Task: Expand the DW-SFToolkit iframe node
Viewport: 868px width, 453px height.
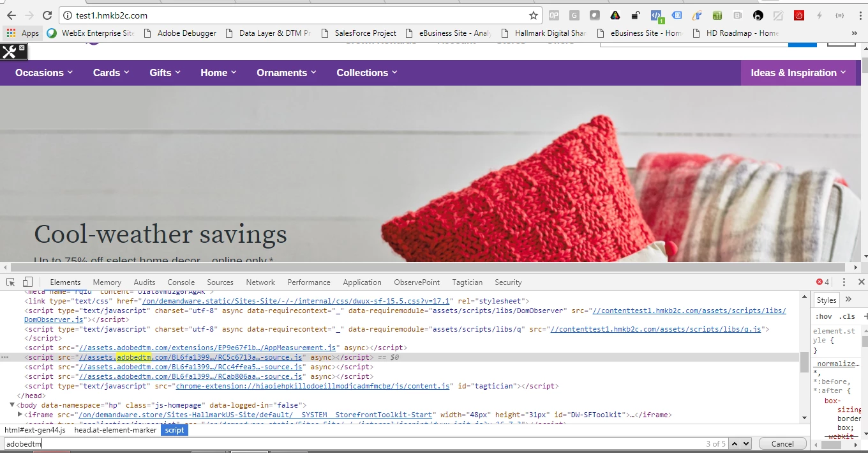Action: (20, 415)
